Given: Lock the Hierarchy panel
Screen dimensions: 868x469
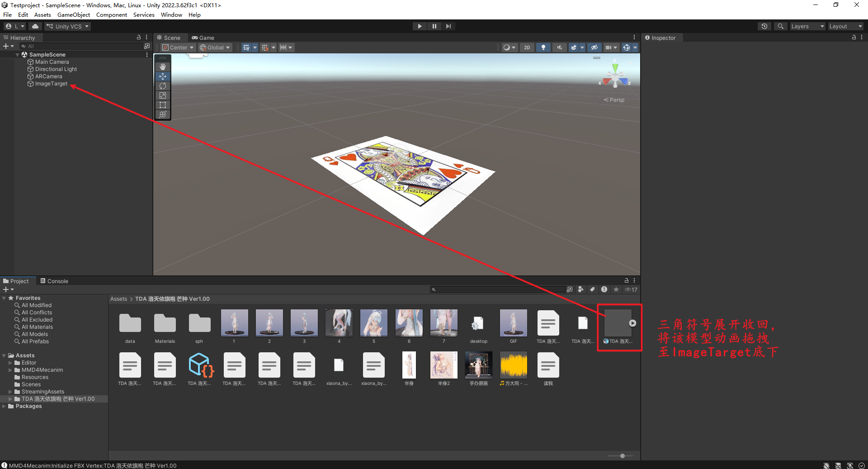Looking at the screenshot, I should [139, 38].
